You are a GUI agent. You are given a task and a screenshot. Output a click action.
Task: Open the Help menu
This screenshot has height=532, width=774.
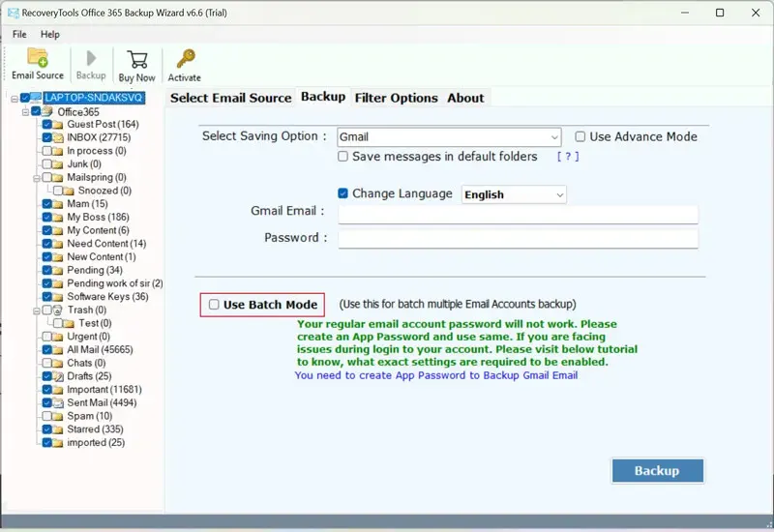tap(49, 35)
